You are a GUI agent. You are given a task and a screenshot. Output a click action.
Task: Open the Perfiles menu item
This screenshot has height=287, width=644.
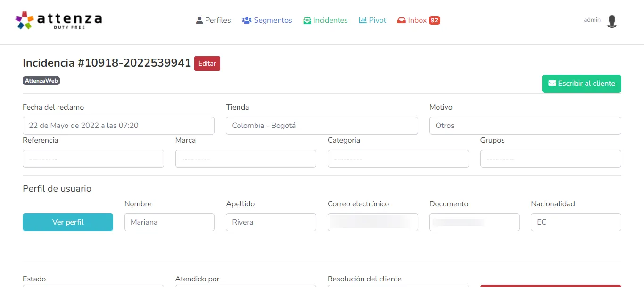coord(218,20)
